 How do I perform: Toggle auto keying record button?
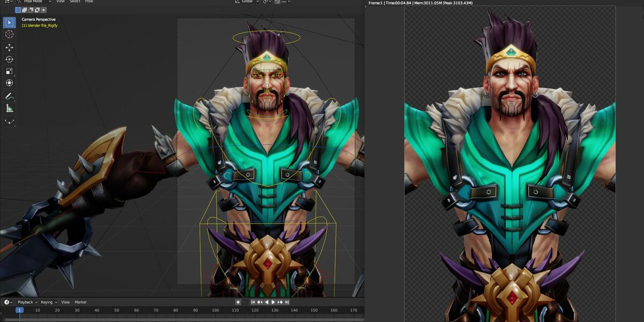[238, 302]
